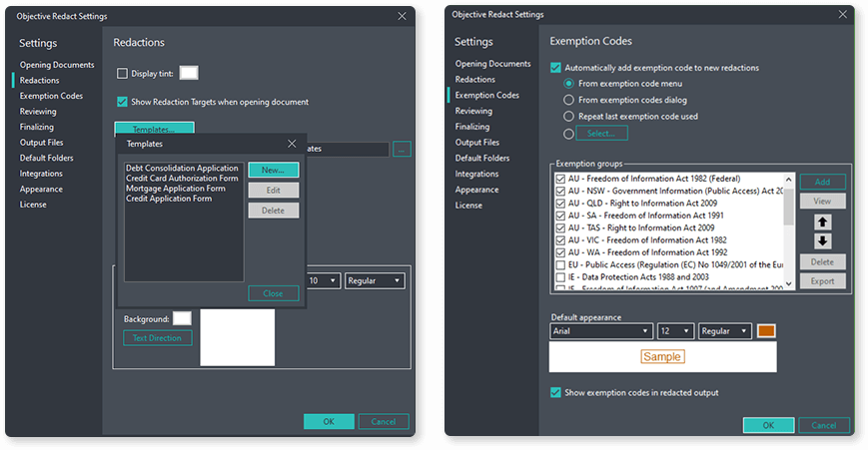The height and width of the screenshot is (450, 868).
Task: Select Output Files in left dialog sidebar
Action: click(x=42, y=143)
